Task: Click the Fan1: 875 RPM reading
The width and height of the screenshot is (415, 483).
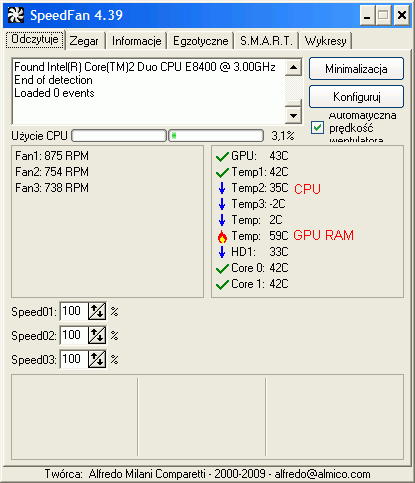Action: [52, 156]
